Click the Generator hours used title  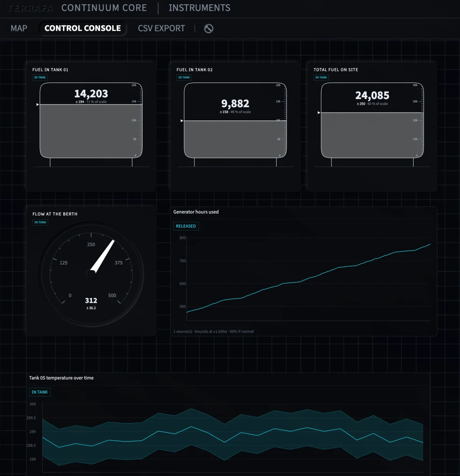pos(196,212)
